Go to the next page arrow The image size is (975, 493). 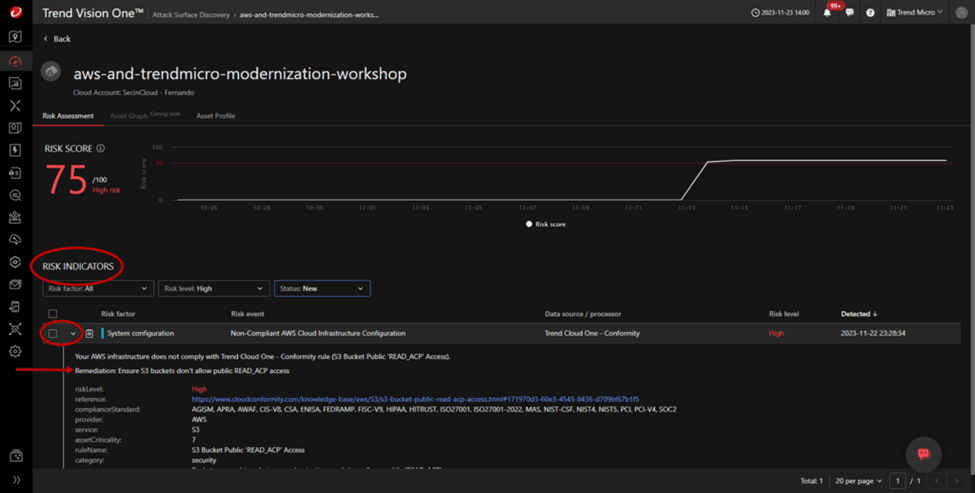point(956,481)
